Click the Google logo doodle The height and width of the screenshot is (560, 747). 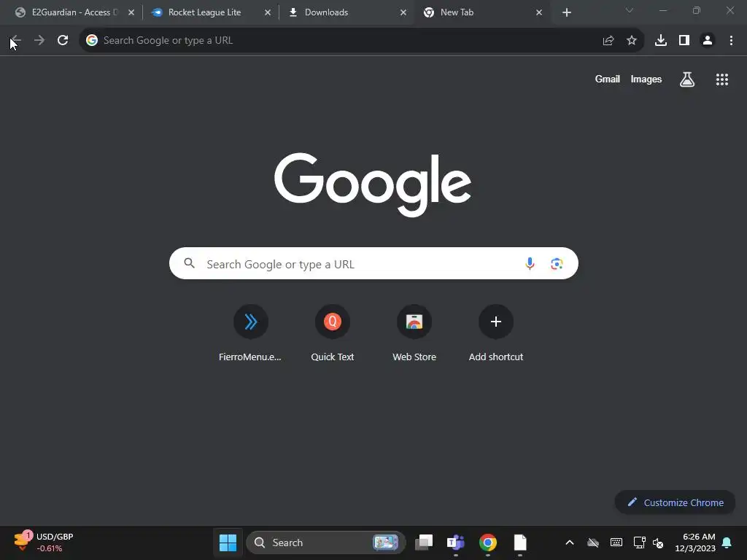pyautogui.click(x=373, y=184)
